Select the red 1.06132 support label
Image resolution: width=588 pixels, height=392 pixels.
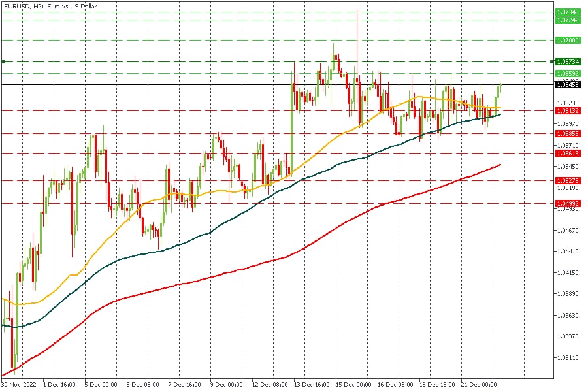pyautogui.click(x=568, y=110)
